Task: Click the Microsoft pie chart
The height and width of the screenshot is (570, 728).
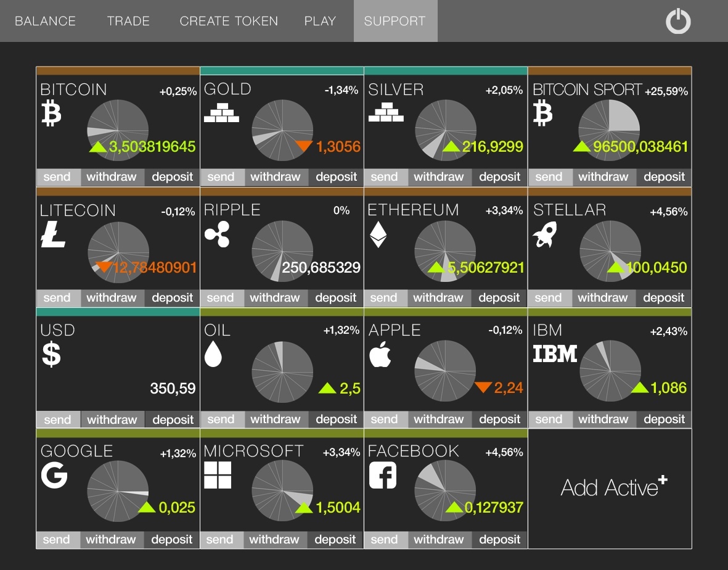Action: (282, 491)
